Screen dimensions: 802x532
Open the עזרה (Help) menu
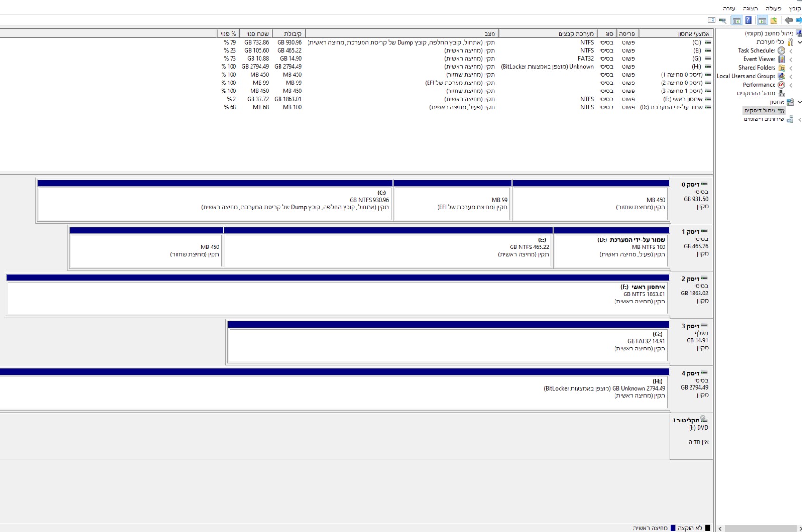click(729, 9)
